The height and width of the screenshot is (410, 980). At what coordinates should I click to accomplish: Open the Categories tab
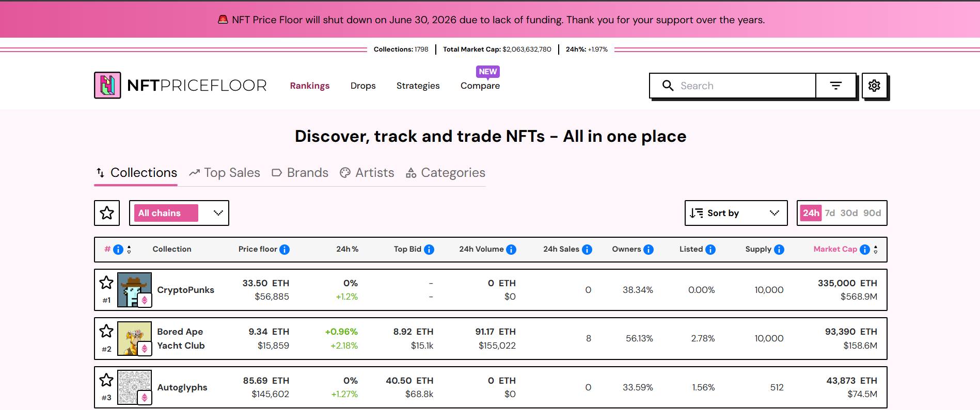coord(446,173)
